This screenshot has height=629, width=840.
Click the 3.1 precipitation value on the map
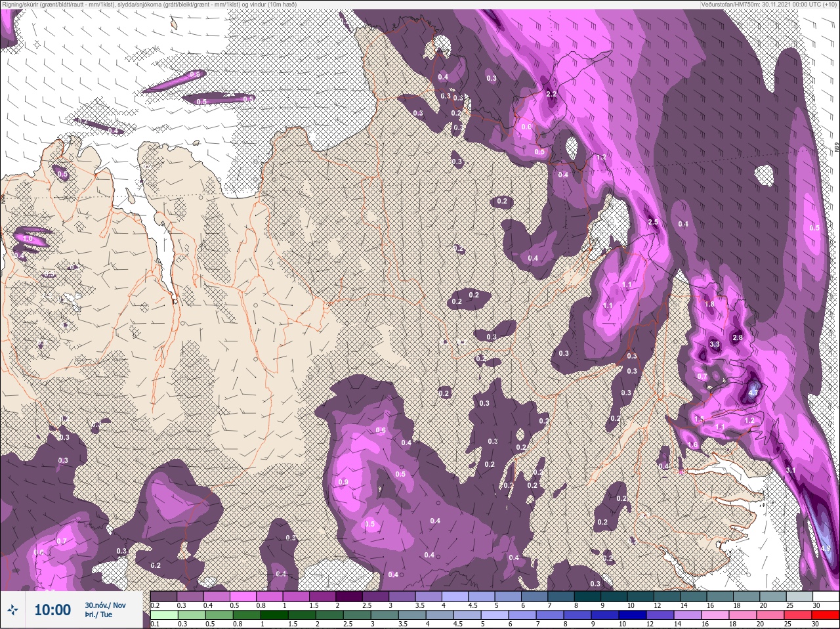pos(790,470)
